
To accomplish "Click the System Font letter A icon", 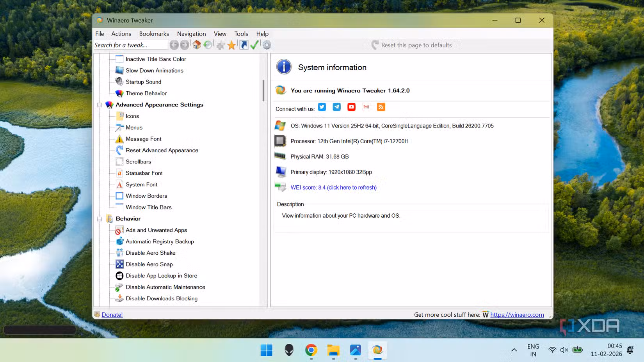I will (x=119, y=185).
